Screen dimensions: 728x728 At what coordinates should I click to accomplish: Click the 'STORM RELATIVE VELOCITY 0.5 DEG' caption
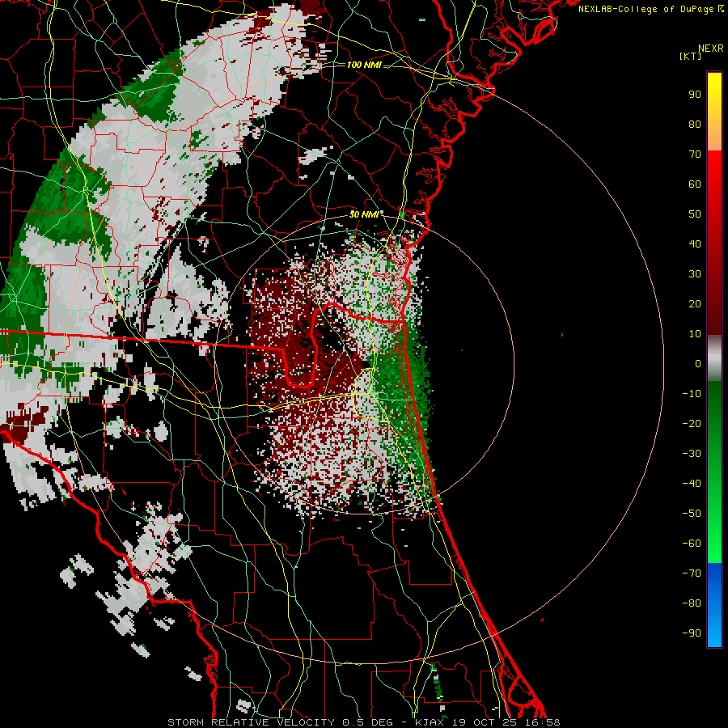click(280, 722)
